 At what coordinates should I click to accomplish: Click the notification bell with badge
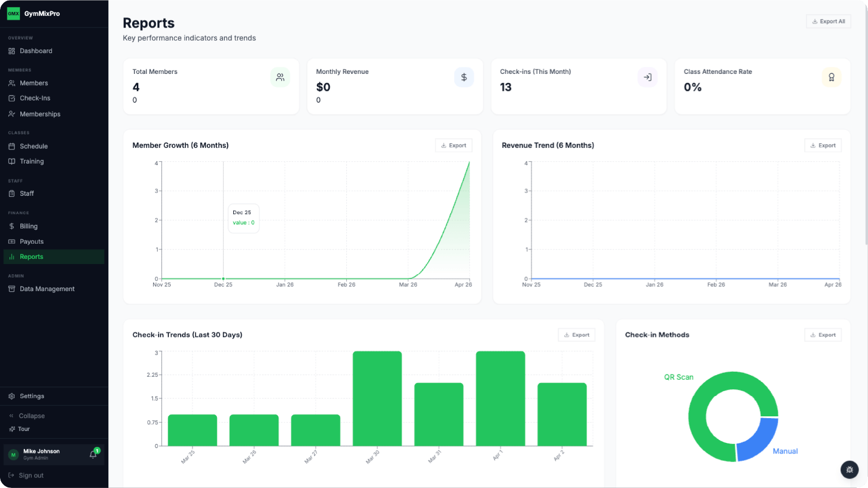(x=93, y=455)
